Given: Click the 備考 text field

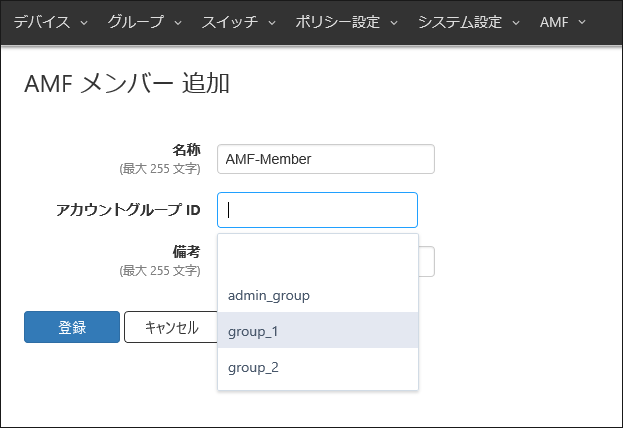Looking at the screenshot, I should point(427,262).
